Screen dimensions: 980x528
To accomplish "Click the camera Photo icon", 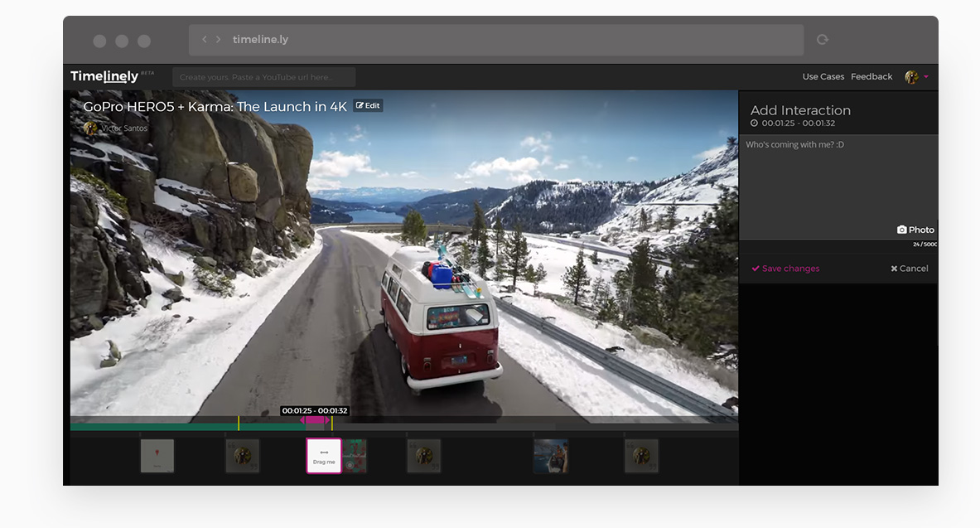I will point(902,230).
